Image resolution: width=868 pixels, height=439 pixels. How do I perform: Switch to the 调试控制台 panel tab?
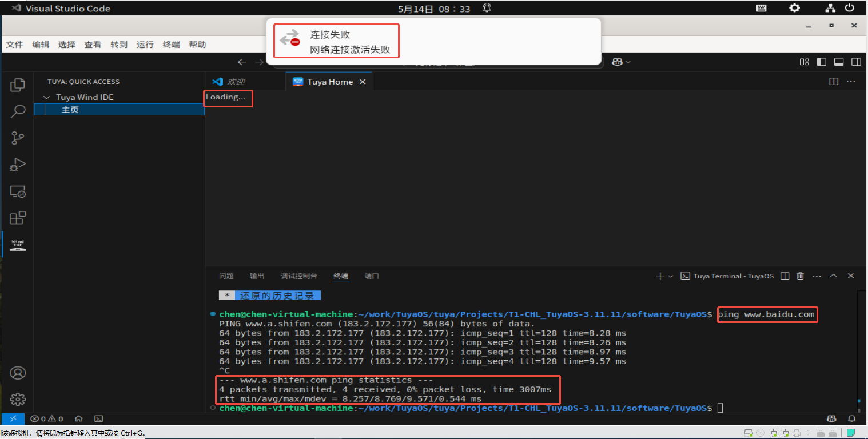point(299,276)
